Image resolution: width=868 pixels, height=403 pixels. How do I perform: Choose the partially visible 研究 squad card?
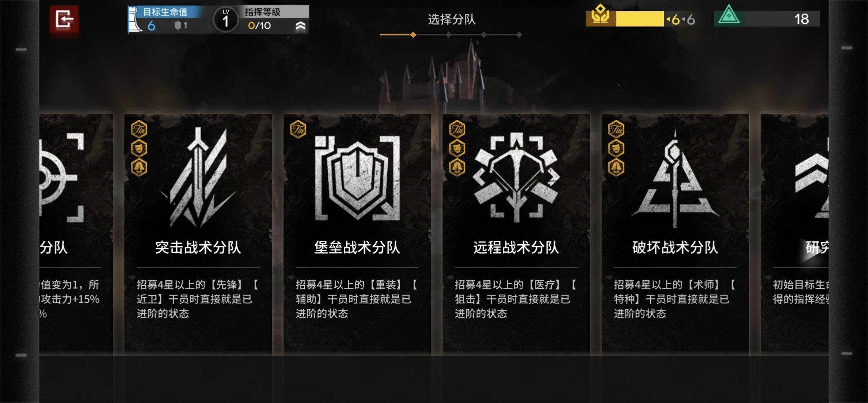[x=794, y=234]
